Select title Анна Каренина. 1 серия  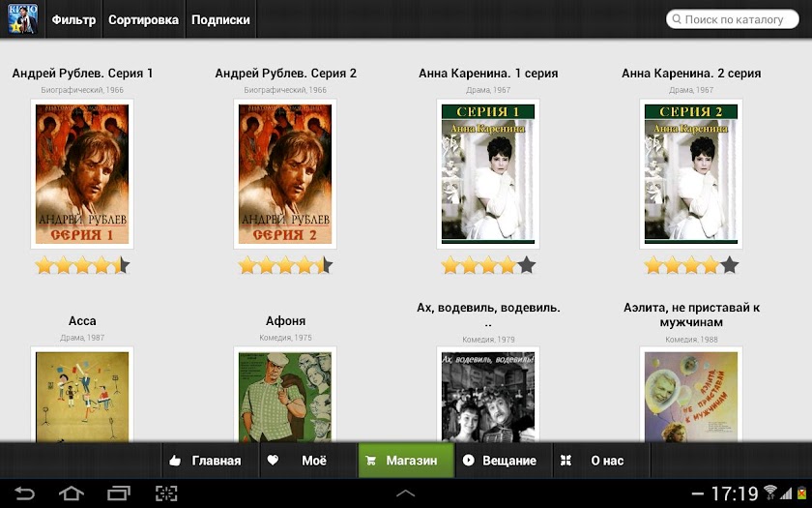pos(488,74)
